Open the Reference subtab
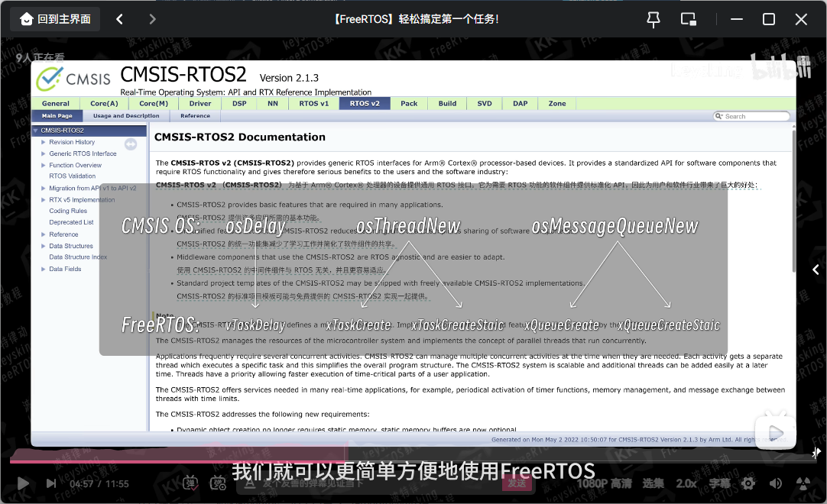The height and width of the screenshot is (504, 827). (195, 116)
